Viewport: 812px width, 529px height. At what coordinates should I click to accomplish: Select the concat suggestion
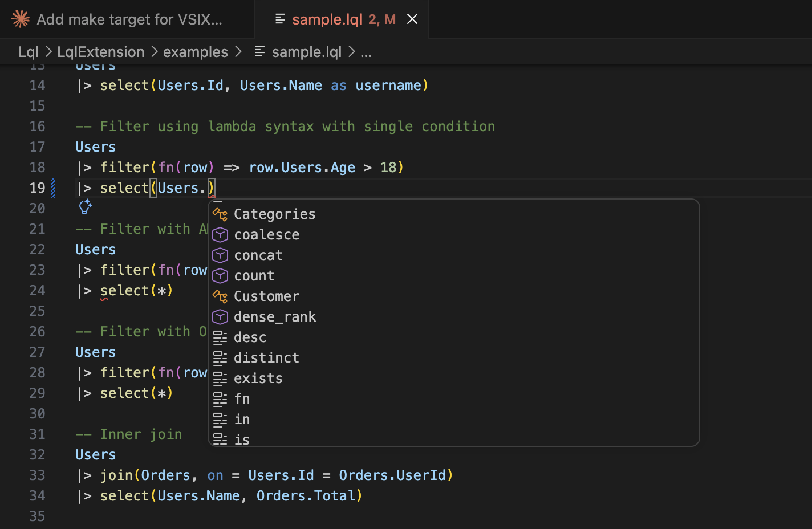point(454,255)
